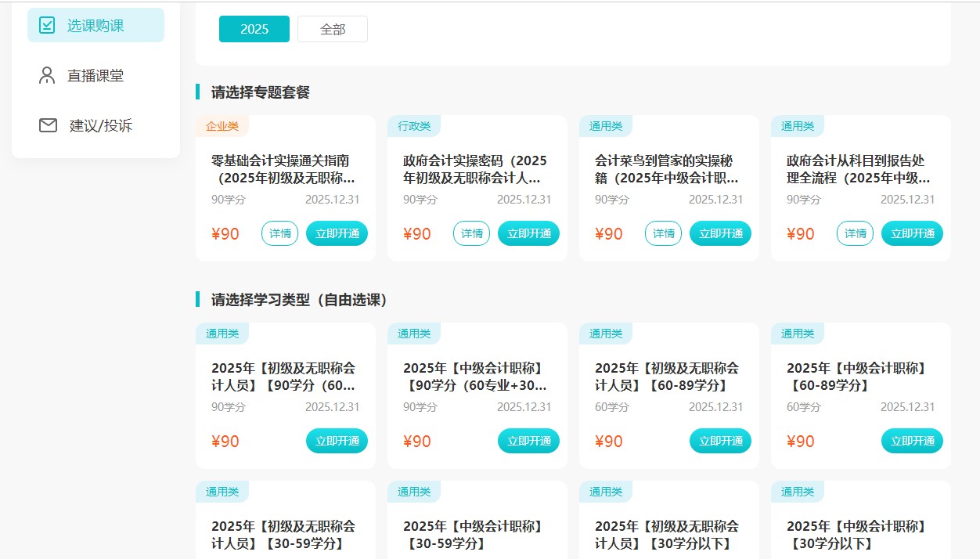Image resolution: width=980 pixels, height=559 pixels.
Task: Click the 直播课堂 person icon
Action: click(47, 75)
